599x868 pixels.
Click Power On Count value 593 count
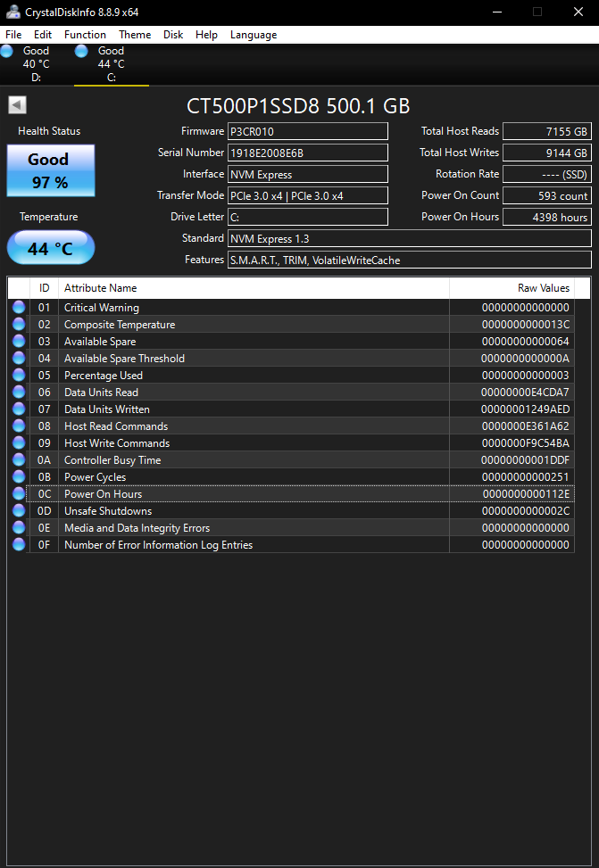(547, 195)
